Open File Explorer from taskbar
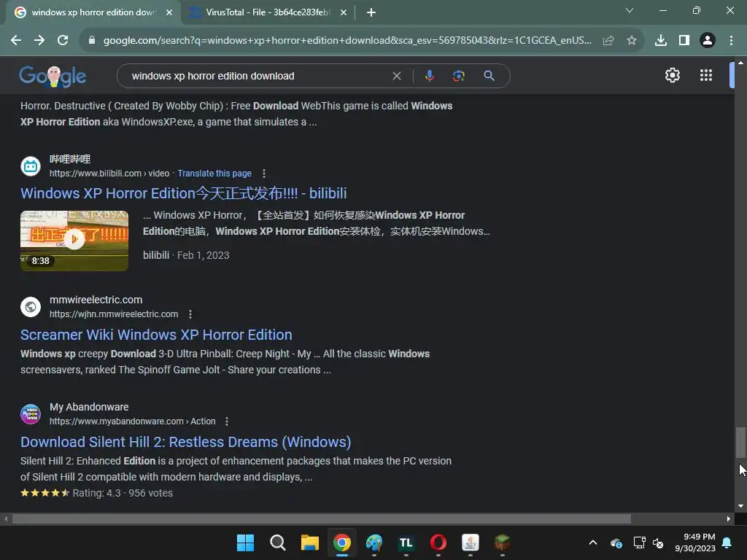 pyautogui.click(x=309, y=542)
